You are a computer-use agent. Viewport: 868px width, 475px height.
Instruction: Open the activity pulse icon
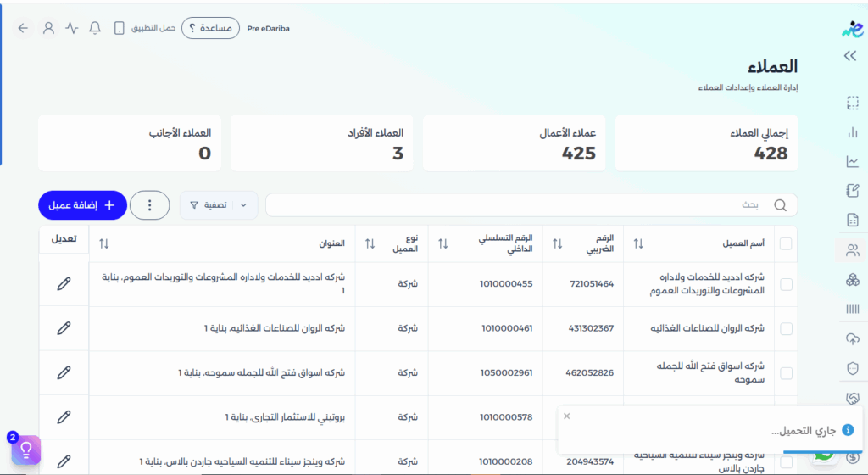pos(72,28)
